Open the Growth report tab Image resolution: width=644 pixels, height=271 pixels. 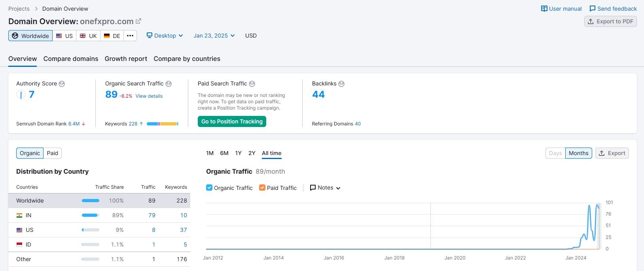[x=126, y=59]
